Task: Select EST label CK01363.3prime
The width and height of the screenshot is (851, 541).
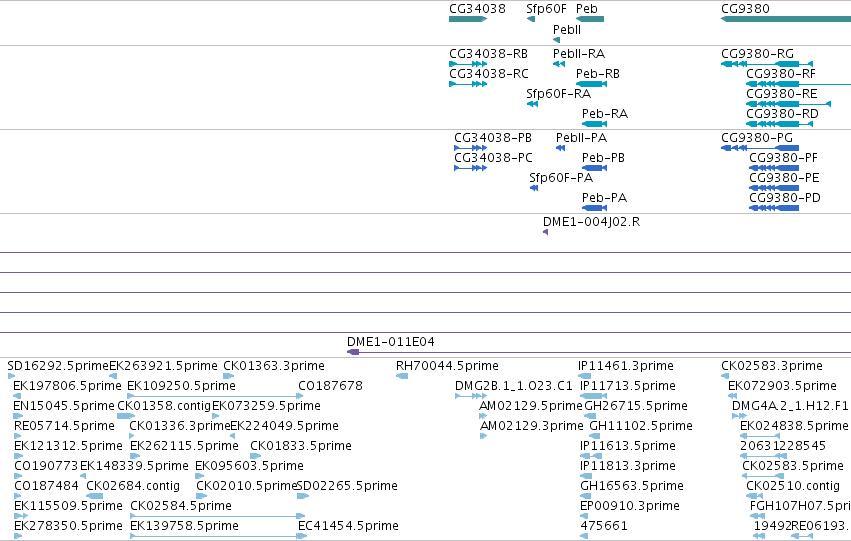Action: tap(274, 366)
